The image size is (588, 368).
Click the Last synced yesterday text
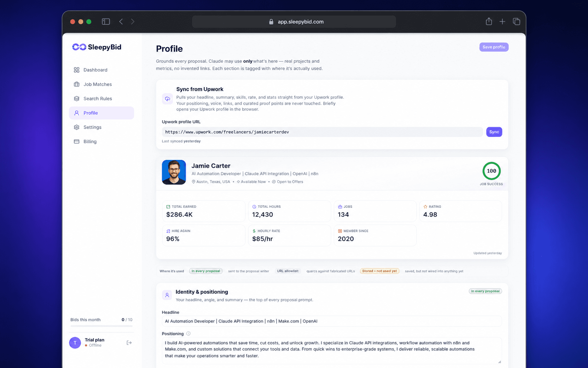[181, 141]
